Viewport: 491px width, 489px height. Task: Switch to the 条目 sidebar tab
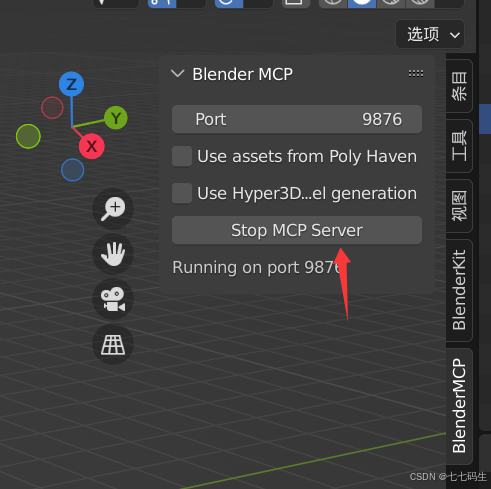pos(459,86)
